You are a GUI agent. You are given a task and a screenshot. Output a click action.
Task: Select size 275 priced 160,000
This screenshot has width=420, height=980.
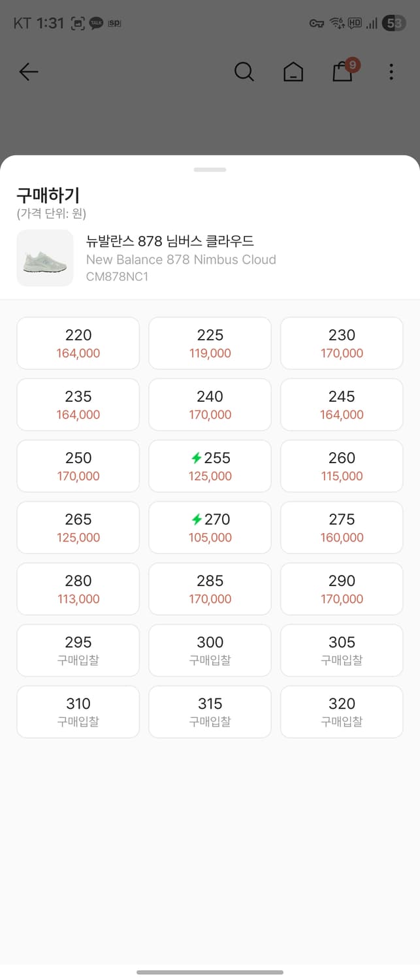[x=342, y=527]
